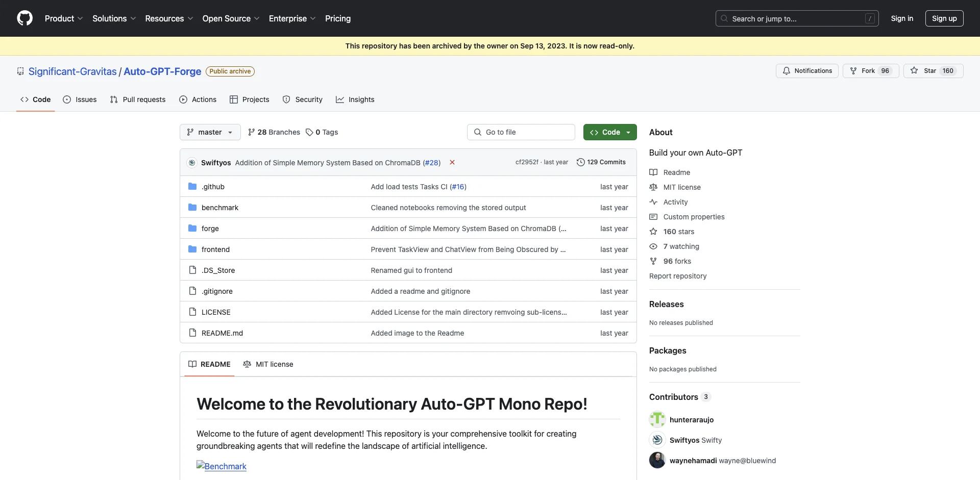Click the failed status X icon
Image resolution: width=980 pixels, height=480 pixels.
point(452,162)
